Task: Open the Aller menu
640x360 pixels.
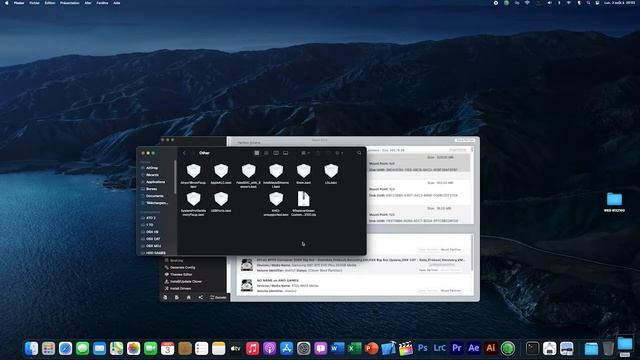Action: tap(88, 3)
